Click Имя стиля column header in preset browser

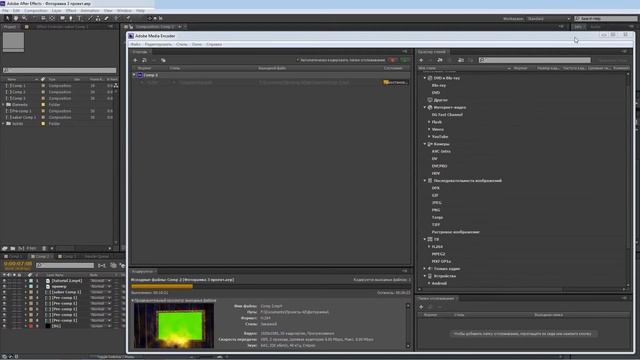coord(427,68)
